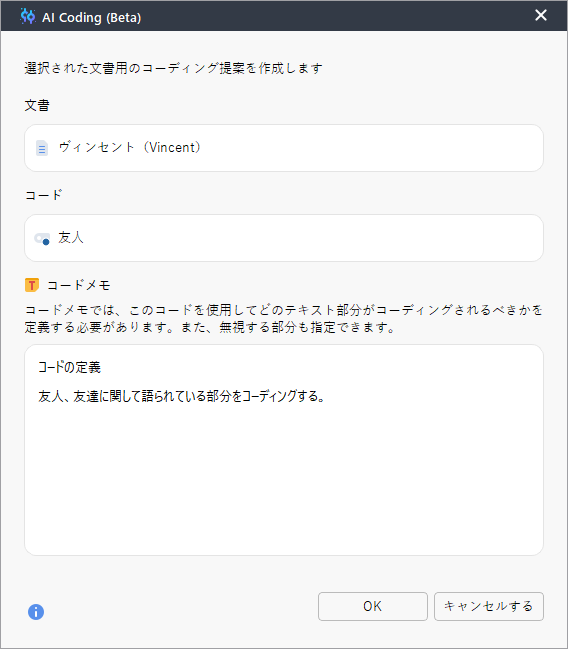Confirm with the OK button
568x649 pixels.
373,606
